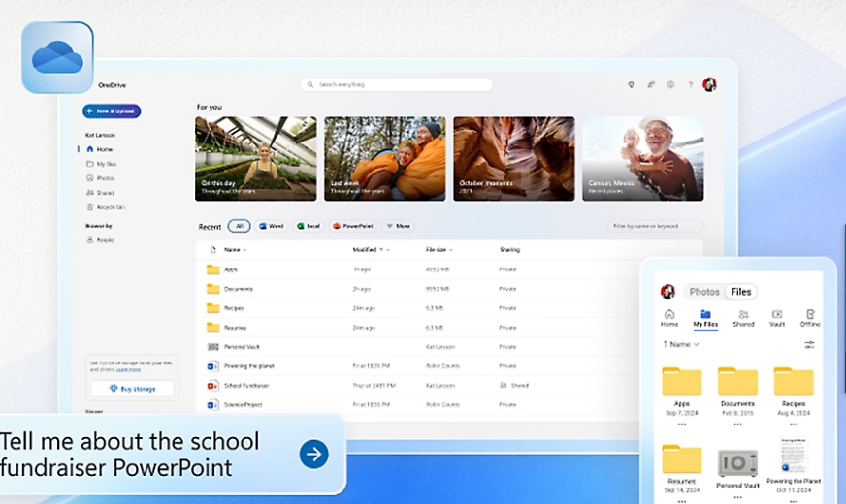Click the Filter by name or keyword field
The image size is (846, 504).
pos(656,226)
